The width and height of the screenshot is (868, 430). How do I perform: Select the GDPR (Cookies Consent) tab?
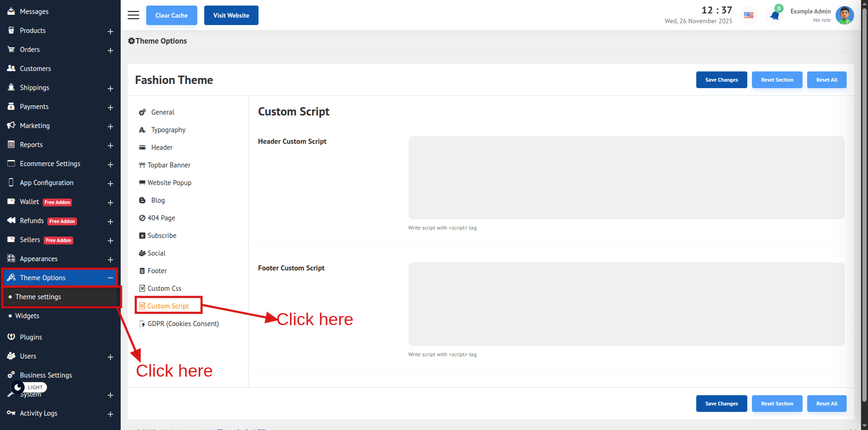pos(183,324)
